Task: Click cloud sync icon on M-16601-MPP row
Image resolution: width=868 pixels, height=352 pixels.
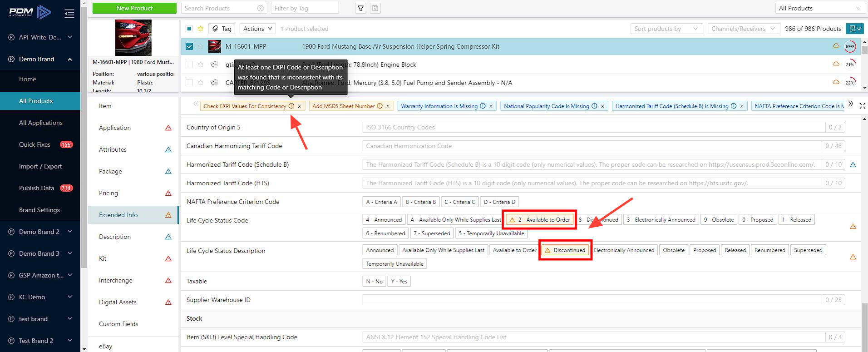Action: click(836, 46)
